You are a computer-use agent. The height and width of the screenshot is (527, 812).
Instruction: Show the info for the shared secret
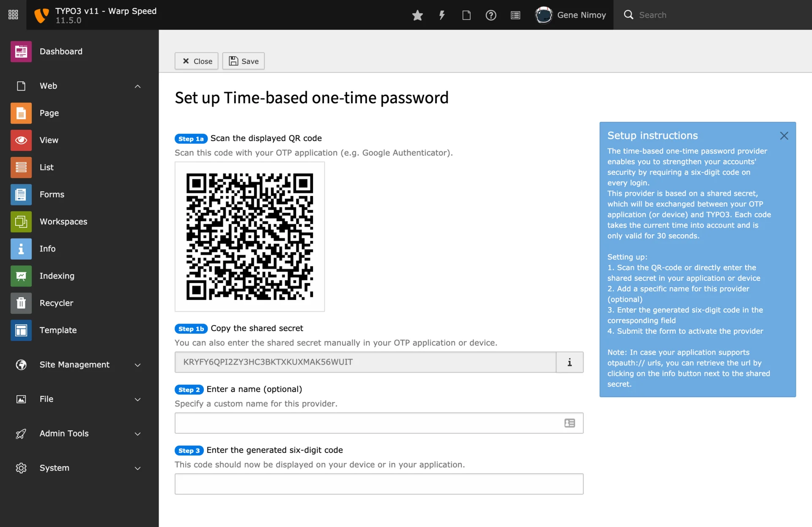pyautogui.click(x=569, y=362)
